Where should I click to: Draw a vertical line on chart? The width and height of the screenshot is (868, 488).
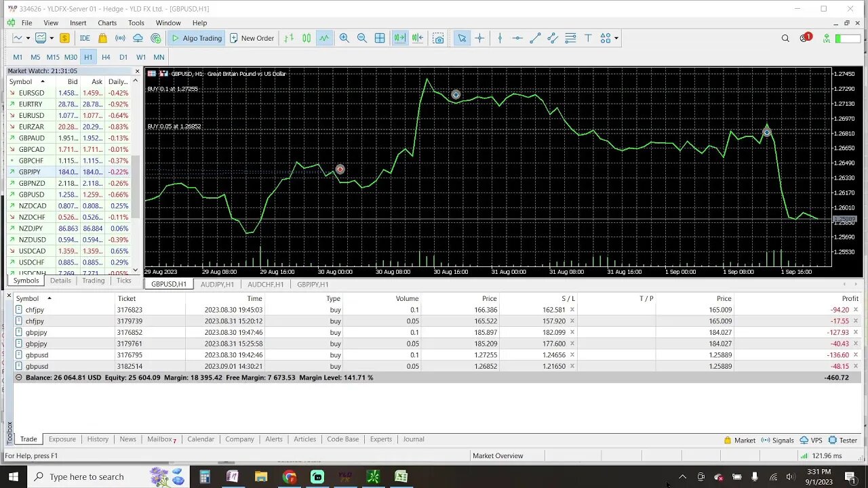tap(500, 38)
